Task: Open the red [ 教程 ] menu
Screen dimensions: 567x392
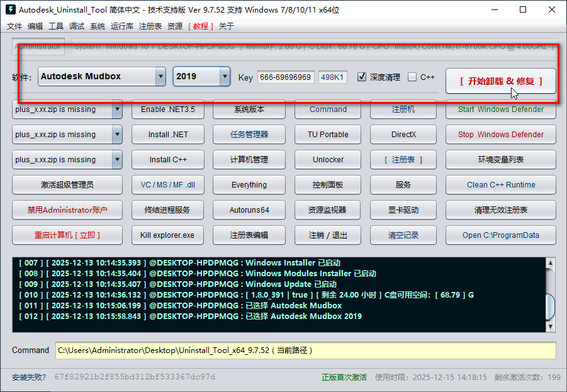Action: 201,26
